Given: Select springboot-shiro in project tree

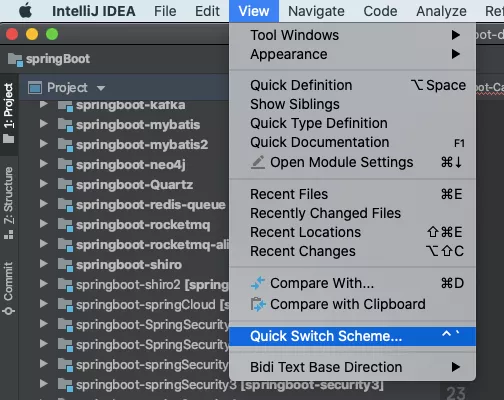Looking at the screenshot, I should point(129,265).
